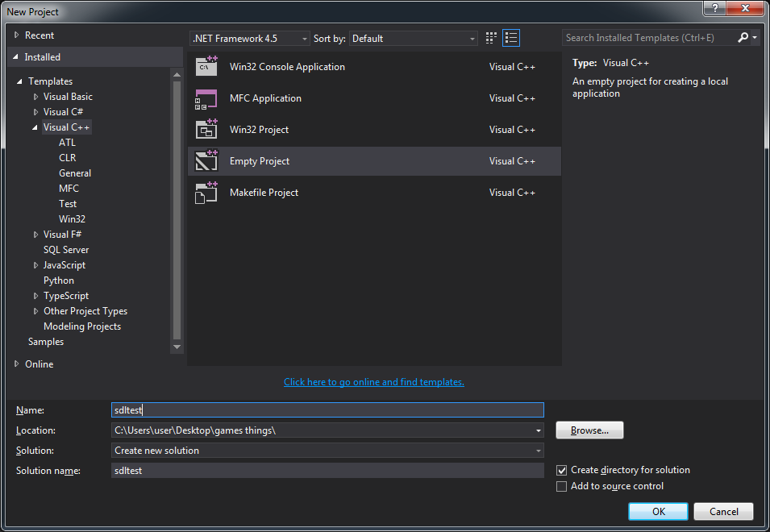The width and height of the screenshot is (770, 532).
Task: Switch to small icons view
Action: point(492,38)
